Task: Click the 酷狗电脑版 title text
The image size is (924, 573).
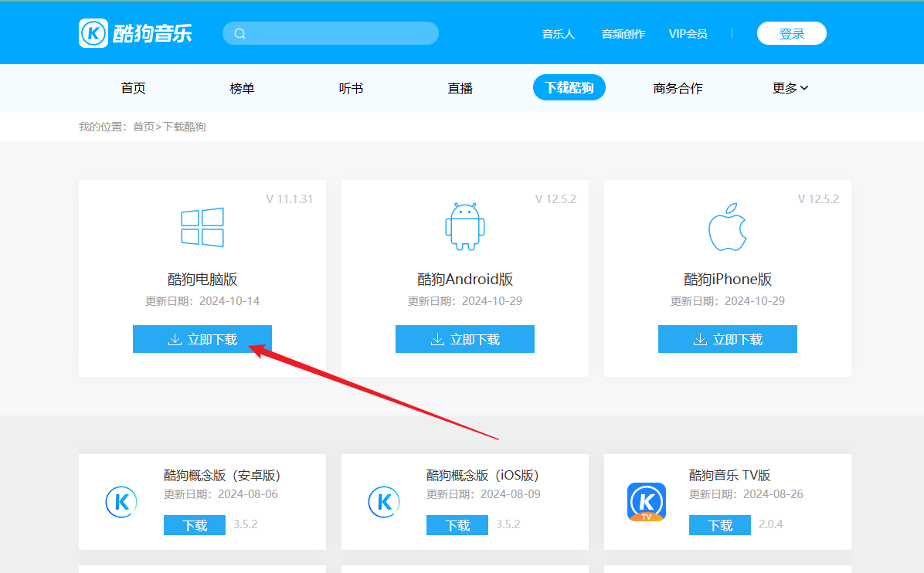Action: pyautogui.click(x=202, y=279)
